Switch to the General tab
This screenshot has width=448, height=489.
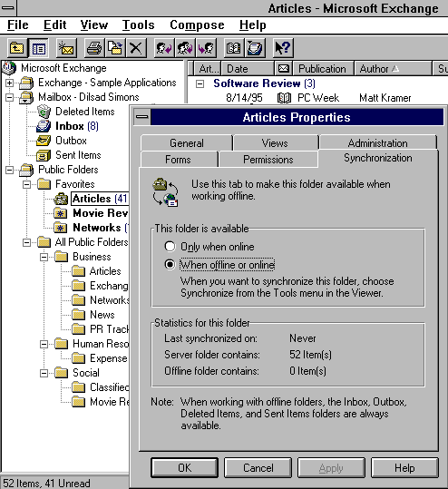click(x=187, y=143)
